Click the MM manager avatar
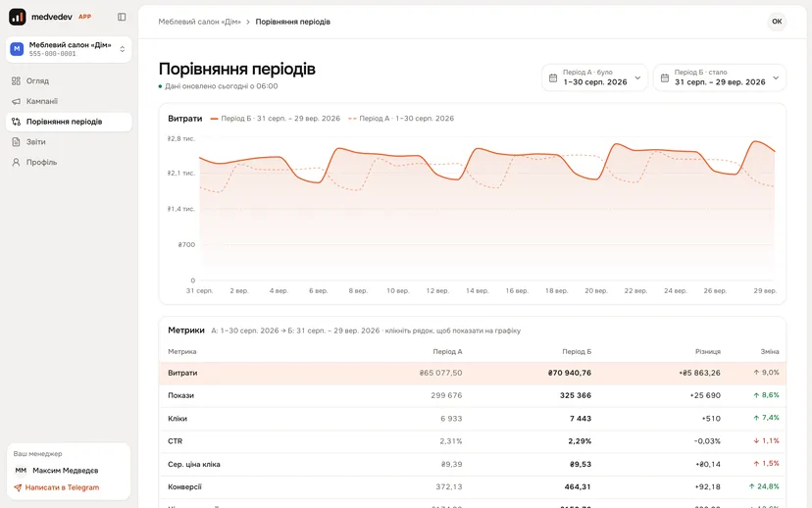Viewport: 812px width, 508px height. click(21, 471)
